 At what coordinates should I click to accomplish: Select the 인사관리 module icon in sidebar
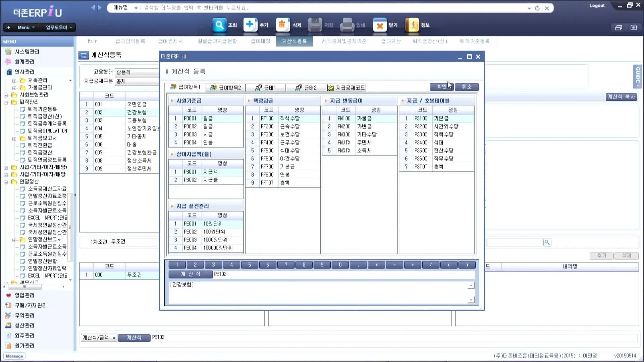pyautogui.click(x=8, y=72)
